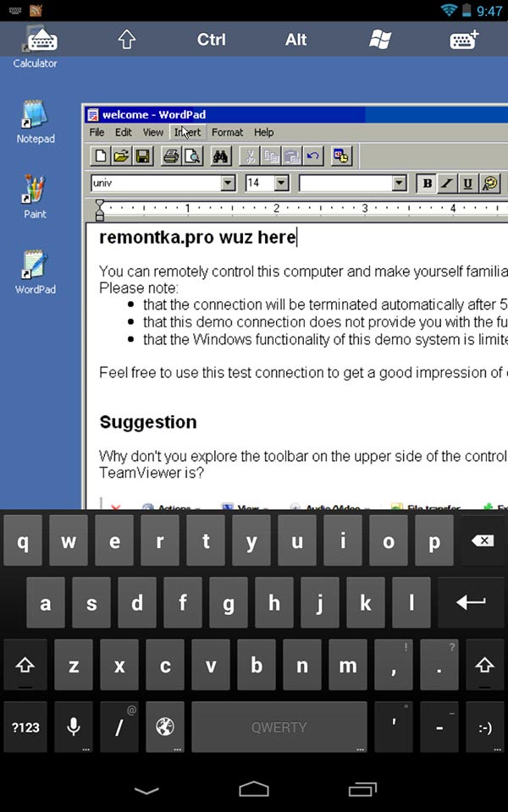Click the welcome - WordPad title bar
The width and height of the screenshot is (508, 812).
point(296,114)
